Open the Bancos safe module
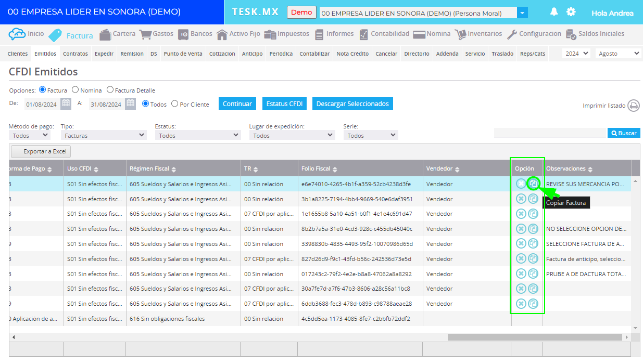This screenshot has height=364, width=643. (x=183, y=34)
